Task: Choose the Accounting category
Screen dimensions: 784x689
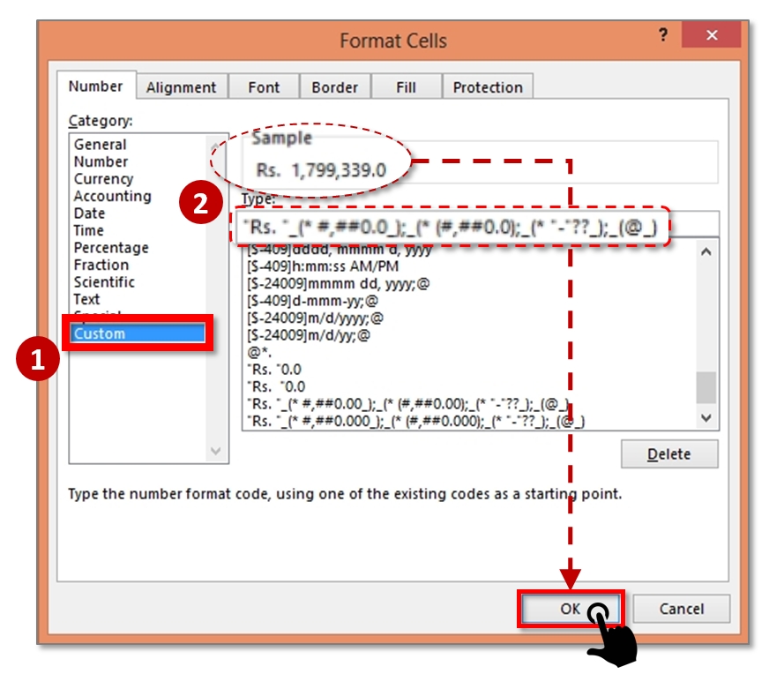Action: point(115,196)
